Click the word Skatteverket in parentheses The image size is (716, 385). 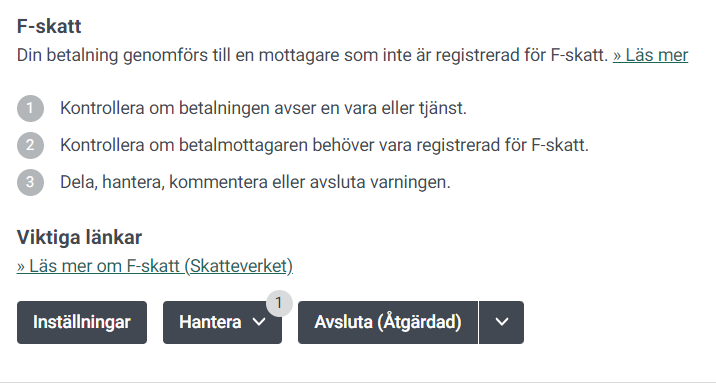tap(239, 266)
